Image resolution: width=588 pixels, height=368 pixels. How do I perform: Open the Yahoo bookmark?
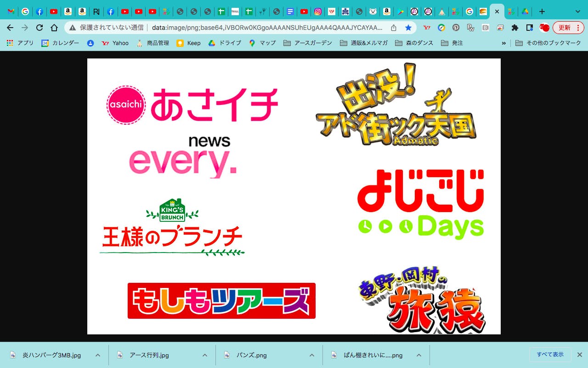[115, 43]
